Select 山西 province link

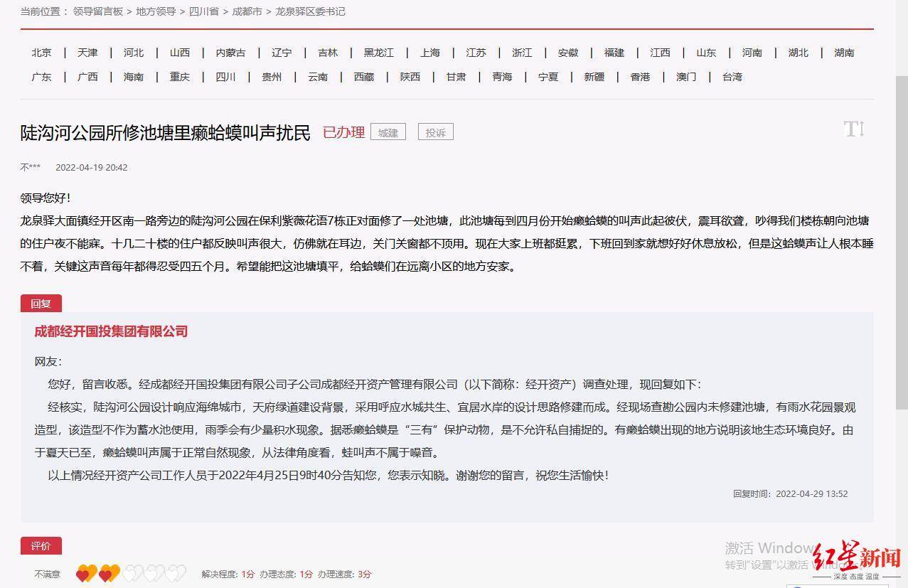[x=180, y=53]
